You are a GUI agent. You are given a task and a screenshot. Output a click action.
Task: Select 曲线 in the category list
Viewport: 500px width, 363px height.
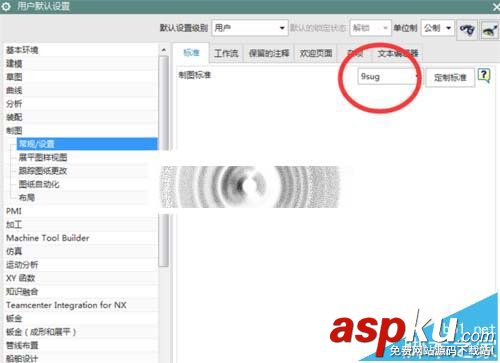[x=81, y=90]
